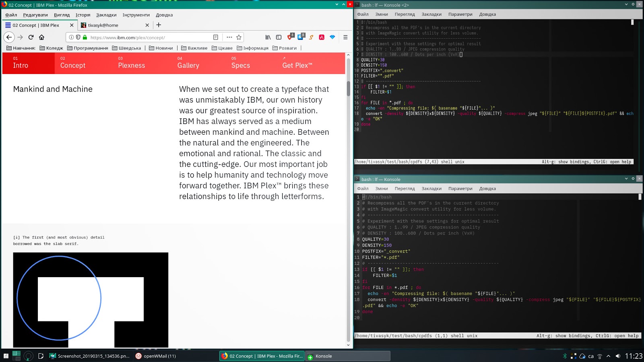Follow the Get Plex link
Viewport: 644px width, 362px height.
click(x=297, y=63)
